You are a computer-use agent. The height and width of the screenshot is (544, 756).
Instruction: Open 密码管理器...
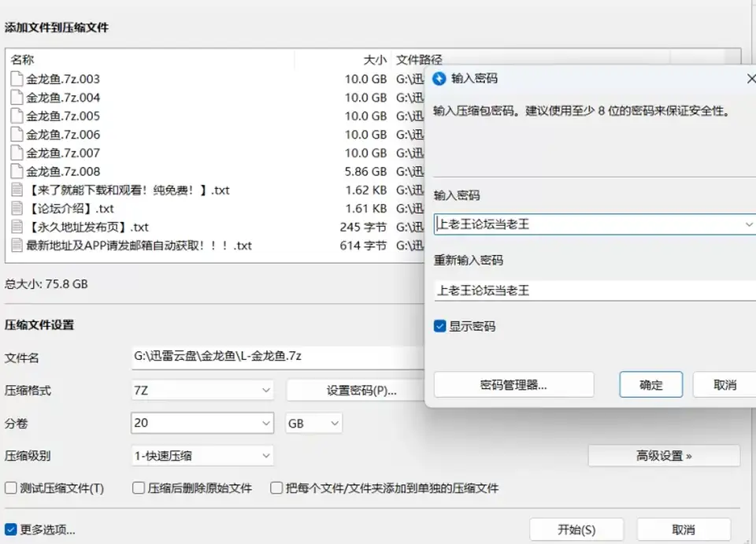514,384
